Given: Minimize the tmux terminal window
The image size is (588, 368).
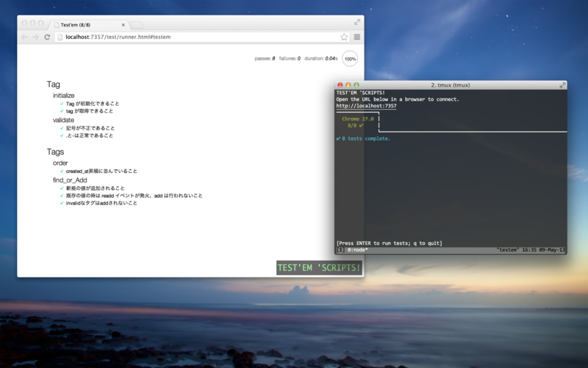Looking at the screenshot, I should [348, 85].
